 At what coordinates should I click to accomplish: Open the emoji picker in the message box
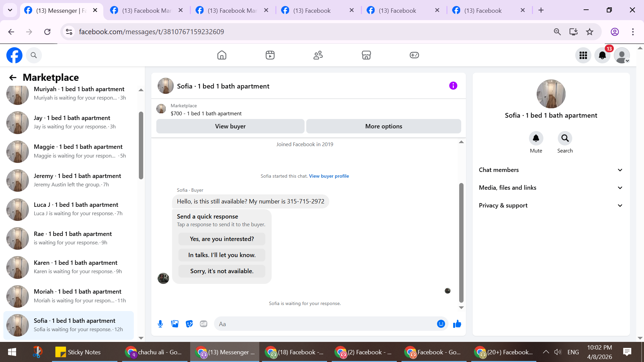441,324
